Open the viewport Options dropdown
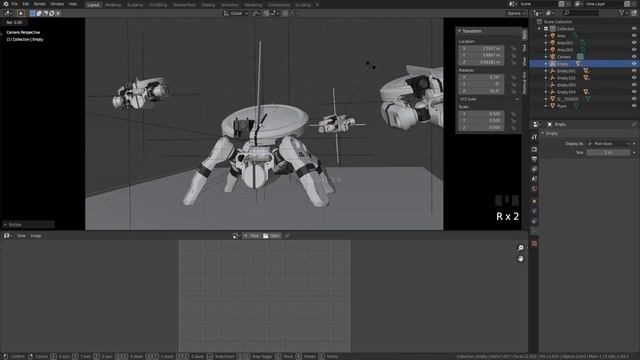Viewport: 640px width, 360px height. [x=516, y=13]
